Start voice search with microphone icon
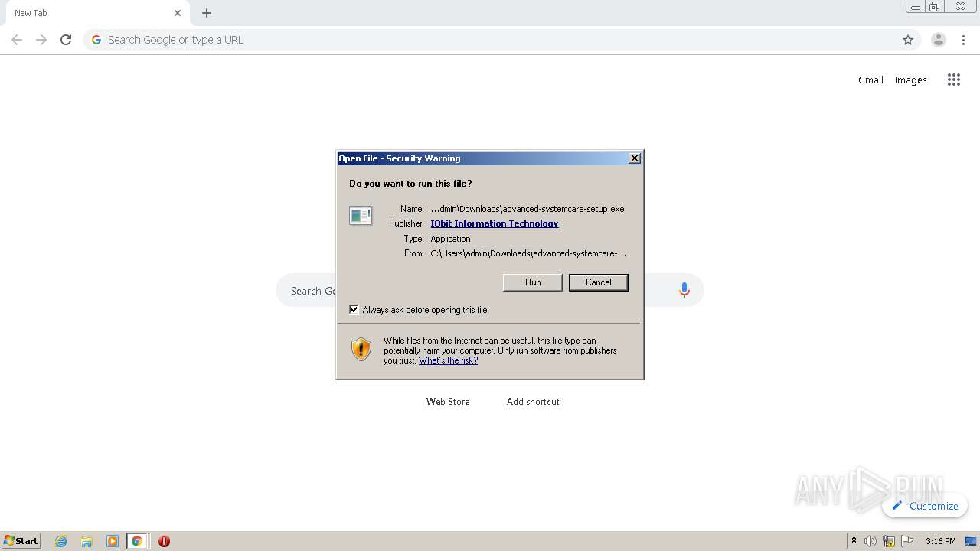The height and width of the screenshot is (551, 980). click(684, 290)
